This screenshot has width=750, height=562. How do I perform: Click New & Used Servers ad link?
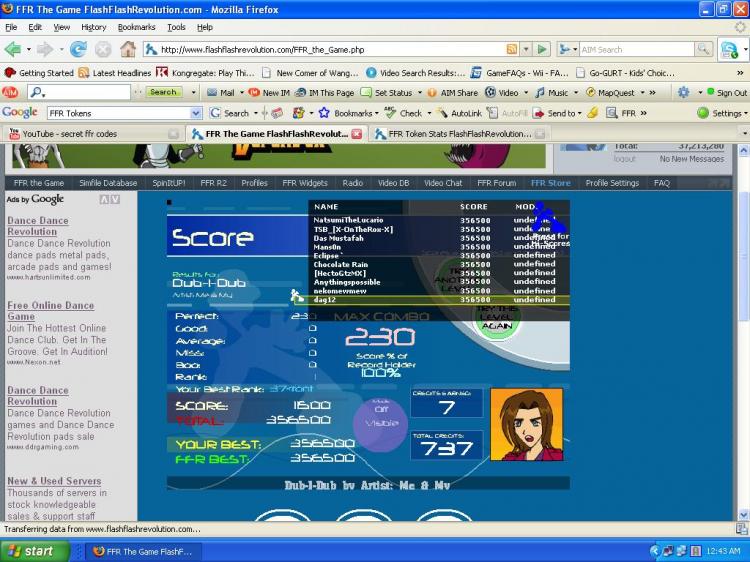click(54, 481)
